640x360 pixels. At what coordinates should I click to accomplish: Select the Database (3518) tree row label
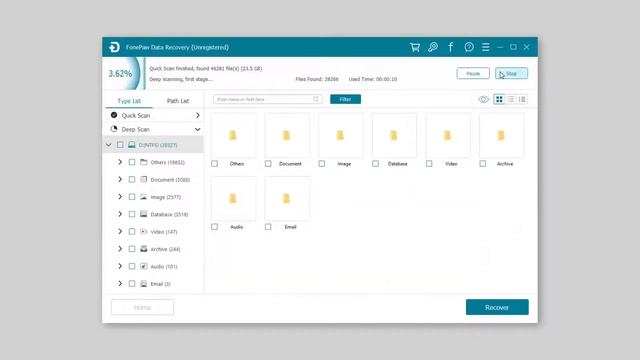coord(169,214)
